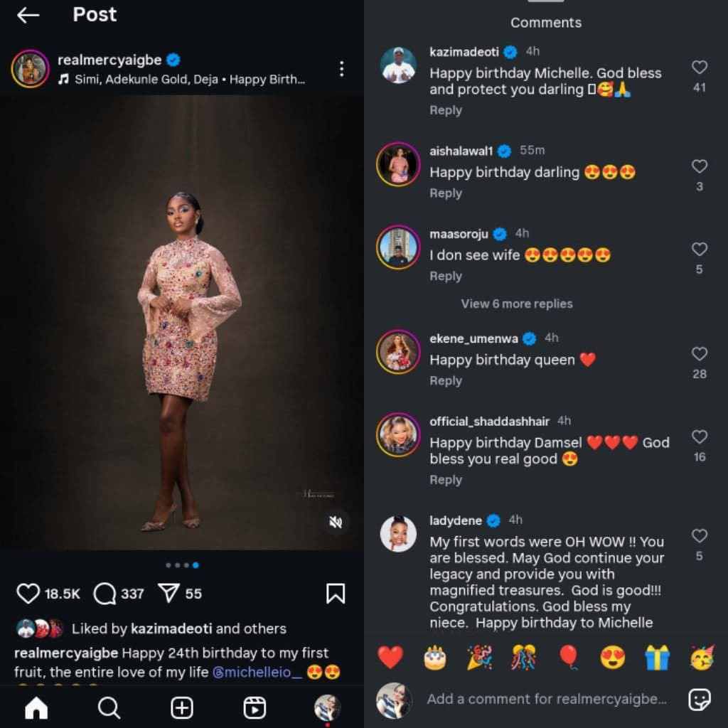
Task: Tap the Add a comment field
Action: pos(547,700)
